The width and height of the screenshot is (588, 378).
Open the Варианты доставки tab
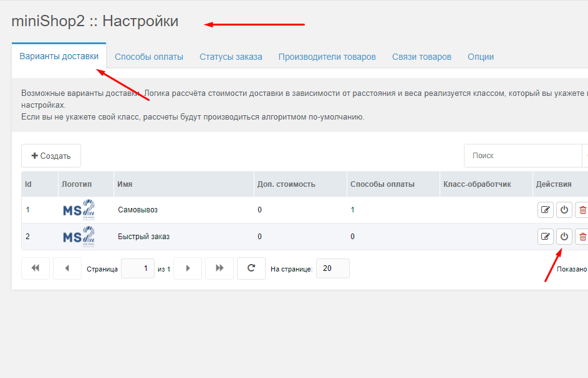[59, 56]
